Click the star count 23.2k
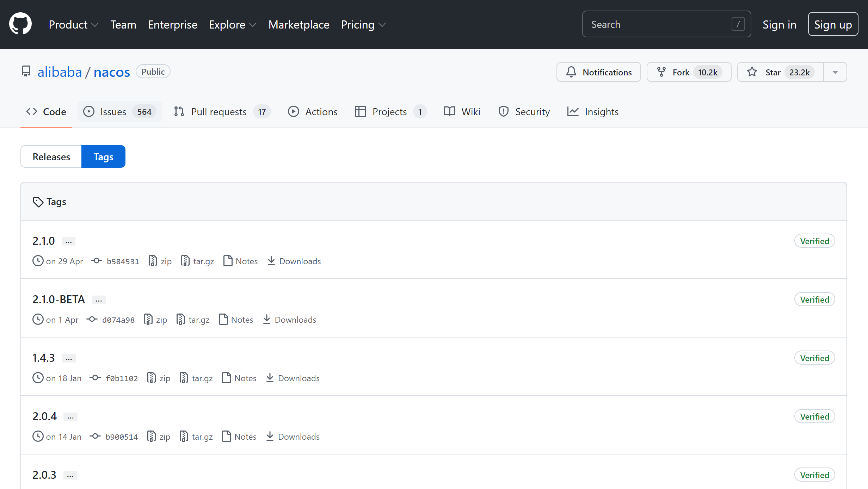This screenshot has height=489, width=868. click(799, 72)
